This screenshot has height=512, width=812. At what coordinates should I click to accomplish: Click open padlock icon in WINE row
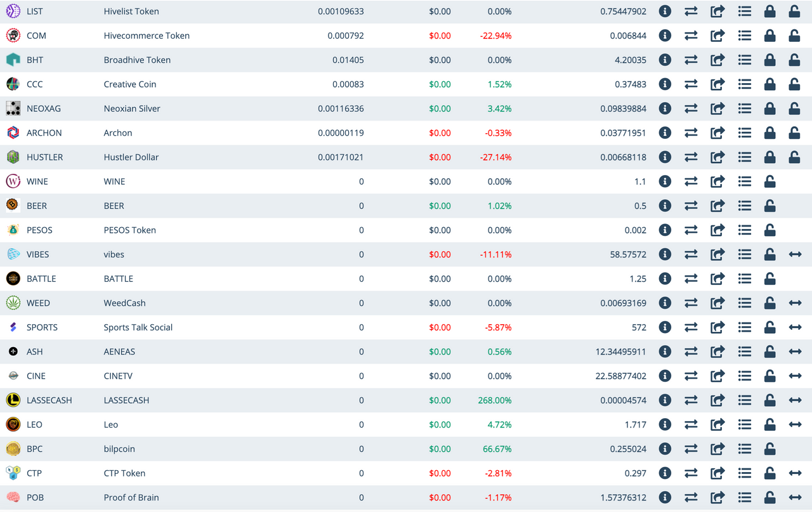[769, 181]
